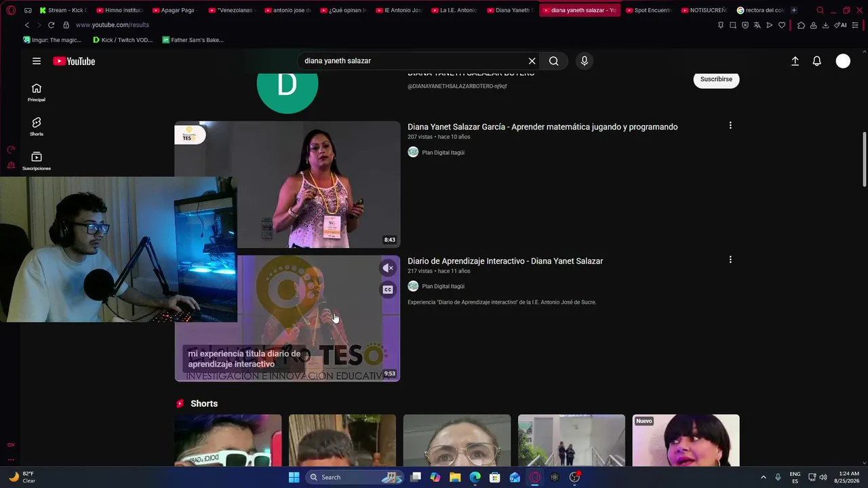Open Plan Digital Itagüí on the 217-views video
This screenshot has width=868, height=488.
coord(443,287)
